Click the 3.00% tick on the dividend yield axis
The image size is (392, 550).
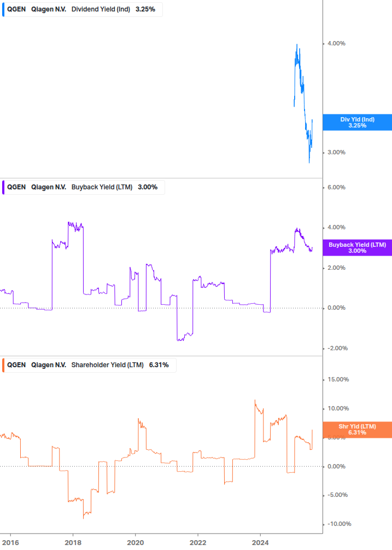336,152
